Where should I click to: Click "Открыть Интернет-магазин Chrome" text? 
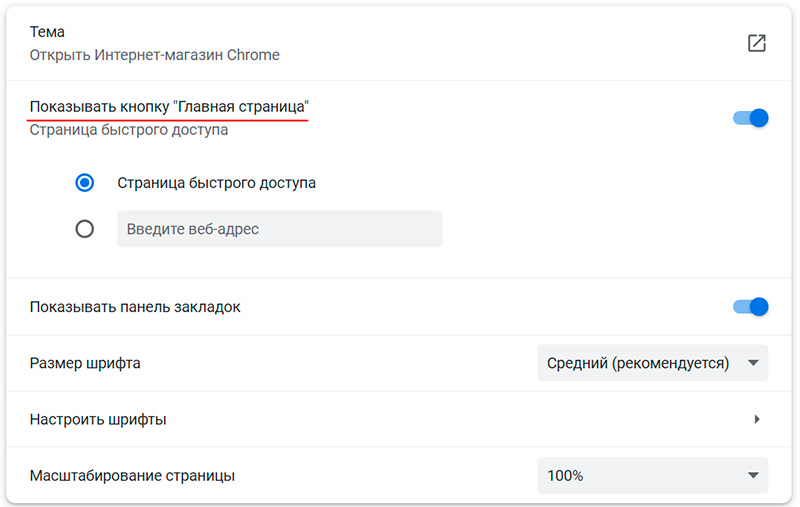coord(155,55)
